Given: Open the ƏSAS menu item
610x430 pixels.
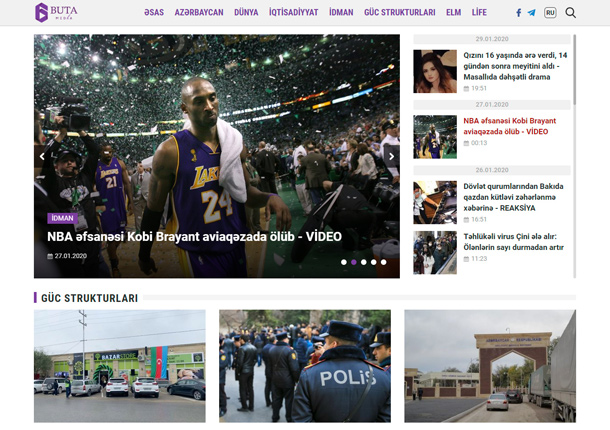Looking at the screenshot, I should (153, 13).
